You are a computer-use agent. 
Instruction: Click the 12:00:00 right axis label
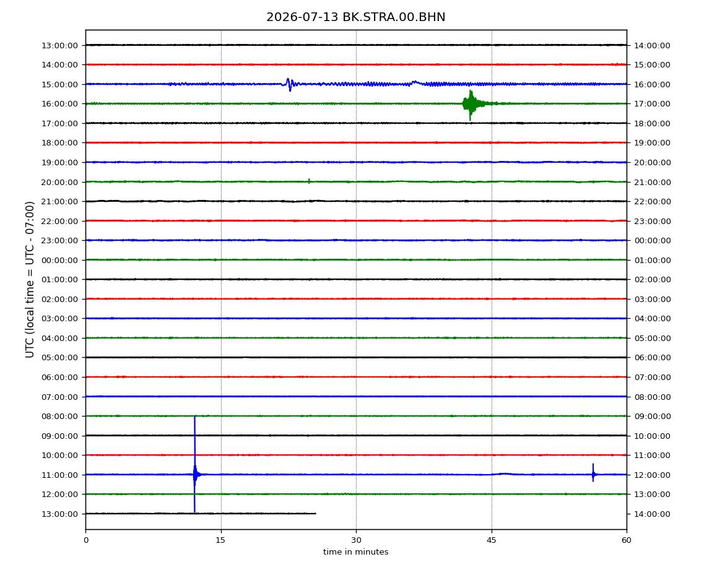[x=652, y=475]
